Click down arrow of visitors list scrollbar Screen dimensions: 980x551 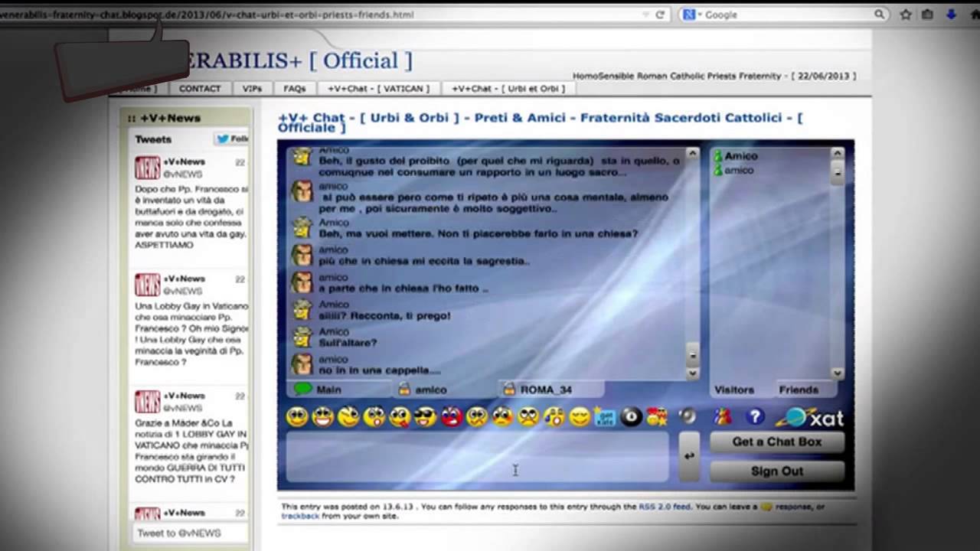pyautogui.click(x=838, y=373)
